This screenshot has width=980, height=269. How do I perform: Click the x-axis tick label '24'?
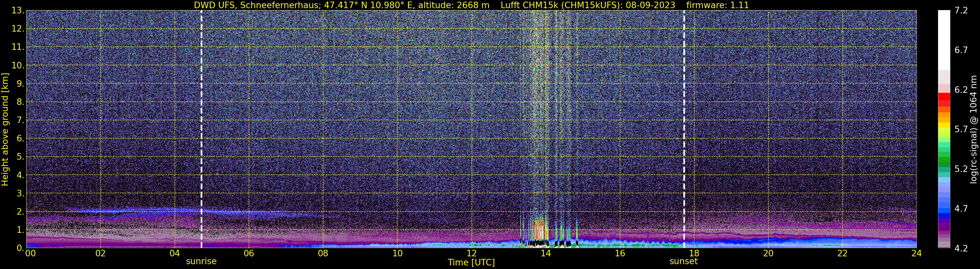[x=917, y=254]
